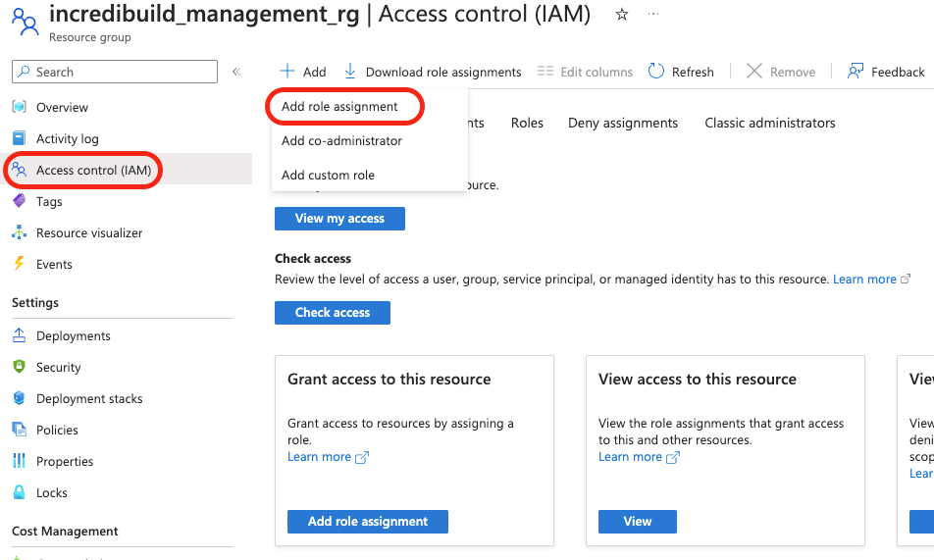The width and height of the screenshot is (934, 560).
Task: Click Refresh in the toolbar
Action: [x=681, y=72]
